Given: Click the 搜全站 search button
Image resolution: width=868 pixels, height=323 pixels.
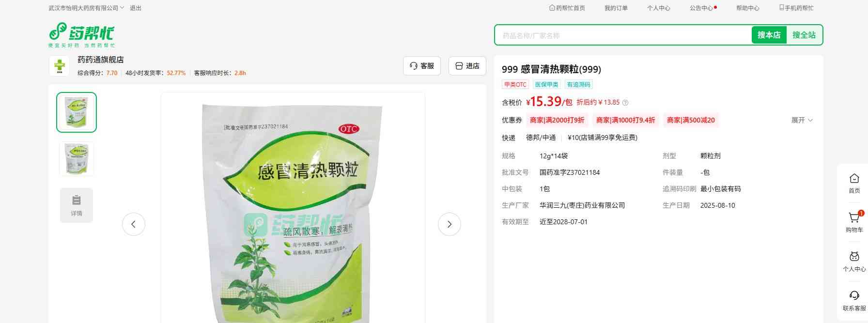Looking at the screenshot, I should point(804,35).
